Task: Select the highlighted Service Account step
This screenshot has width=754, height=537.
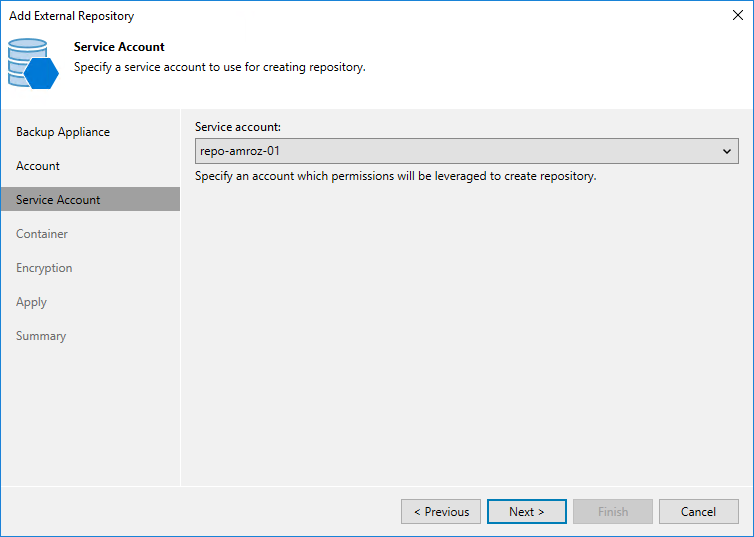Action: [58, 200]
